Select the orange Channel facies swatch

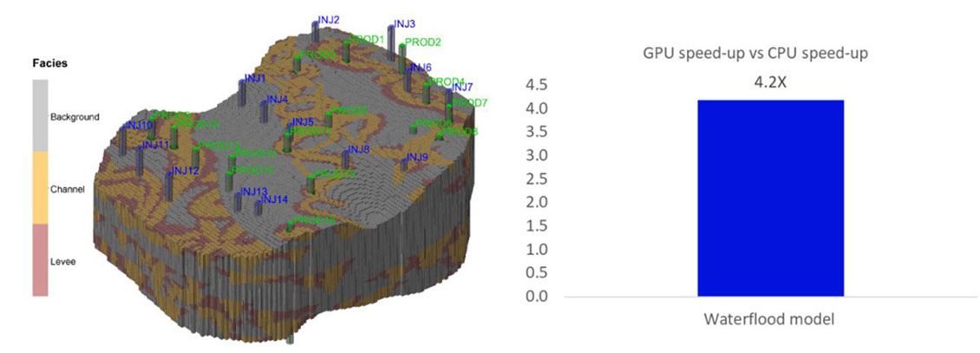click(39, 188)
